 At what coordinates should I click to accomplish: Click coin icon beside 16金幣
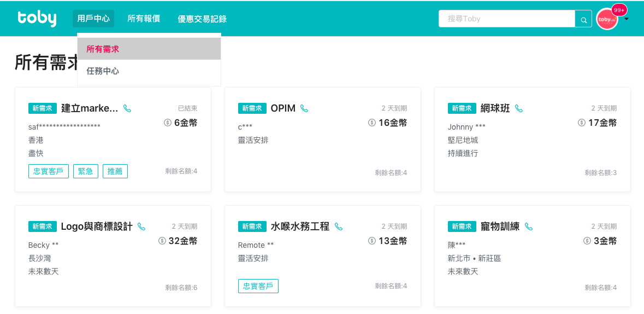tap(371, 123)
